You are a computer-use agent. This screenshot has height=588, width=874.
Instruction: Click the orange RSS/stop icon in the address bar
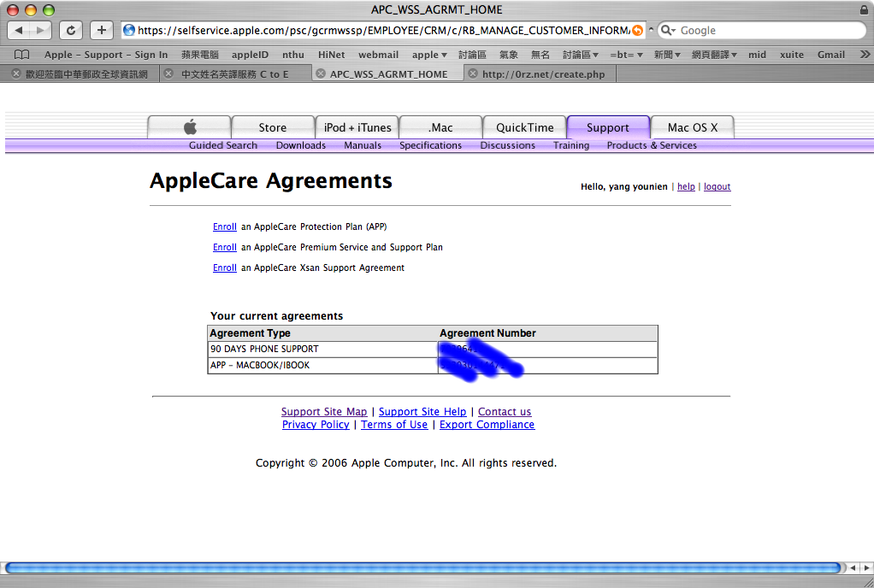point(637,30)
